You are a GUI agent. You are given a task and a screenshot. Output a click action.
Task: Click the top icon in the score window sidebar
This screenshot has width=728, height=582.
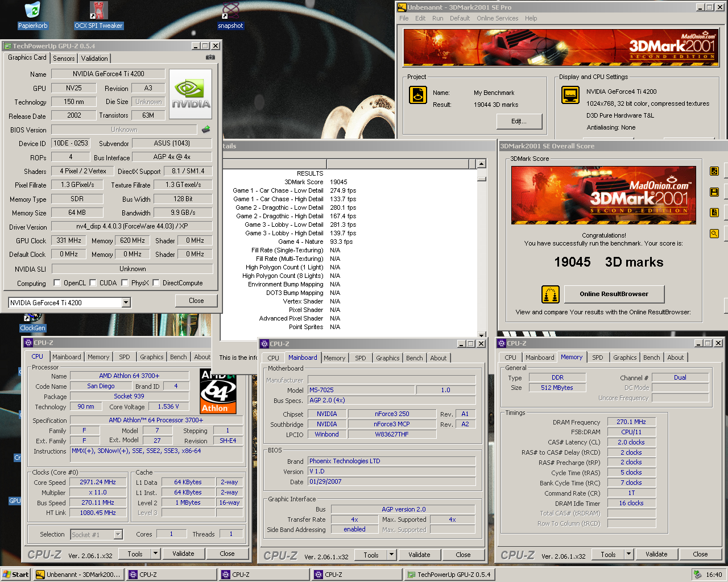(714, 171)
